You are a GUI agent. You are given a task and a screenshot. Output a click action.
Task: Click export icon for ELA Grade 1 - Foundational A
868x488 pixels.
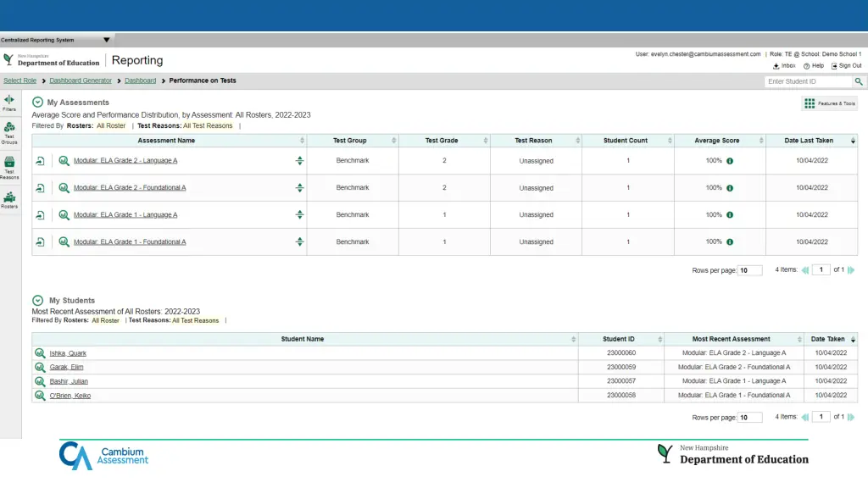coord(41,242)
